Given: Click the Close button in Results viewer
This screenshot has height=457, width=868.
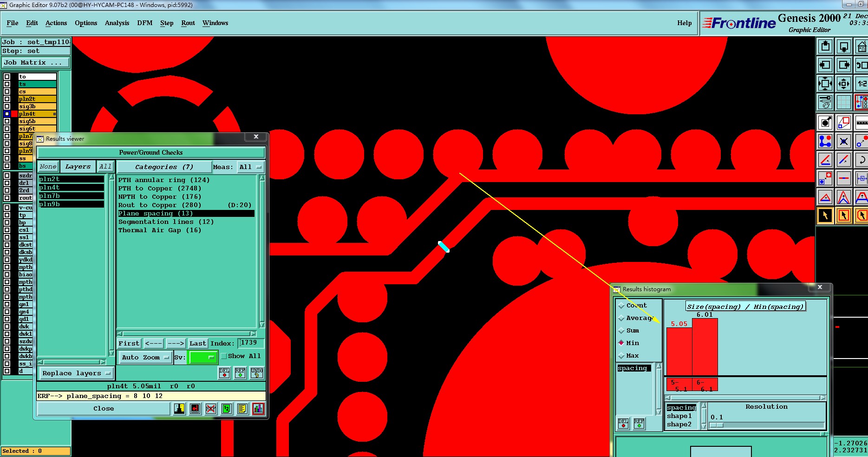Looking at the screenshot, I should click(x=104, y=409).
